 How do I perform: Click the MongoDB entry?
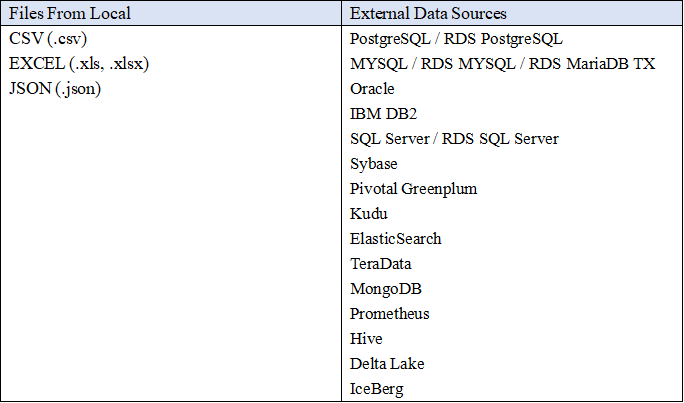click(383, 289)
